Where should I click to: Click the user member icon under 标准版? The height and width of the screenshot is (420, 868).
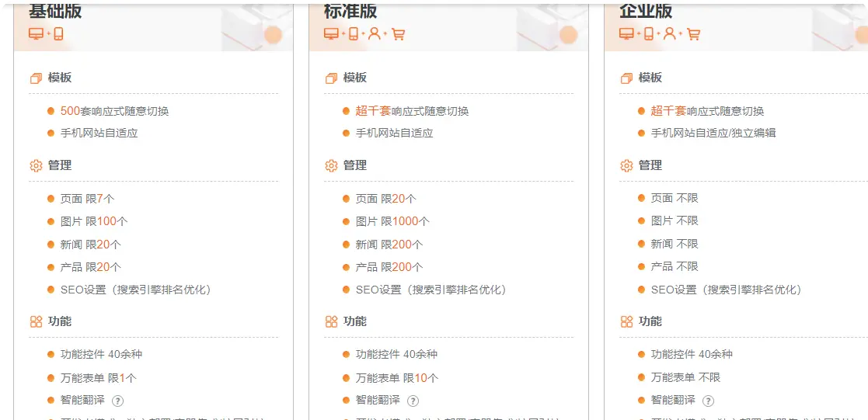pyautogui.click(x=375, y=34)
